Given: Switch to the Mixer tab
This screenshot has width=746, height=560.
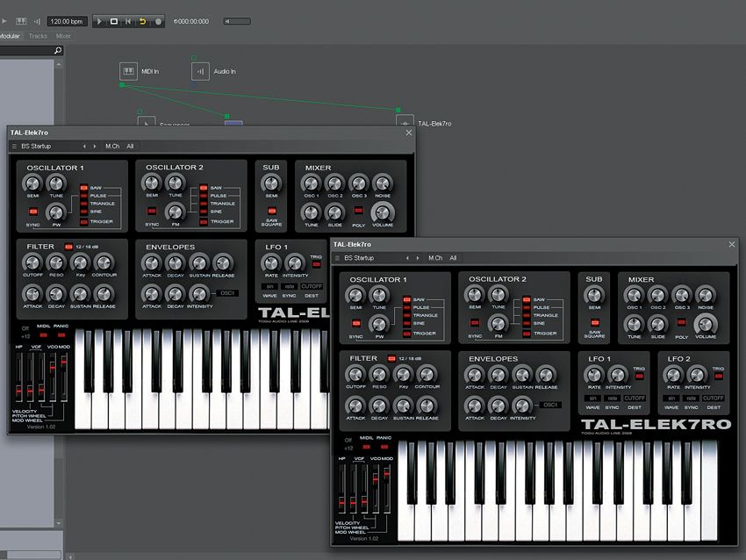Looking at the screenshot, I should [63, 36].
